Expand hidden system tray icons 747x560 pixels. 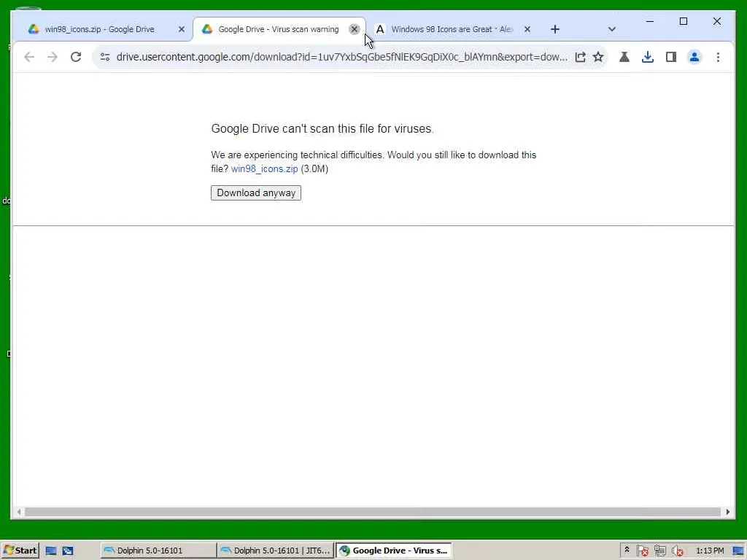click(x=627, y=550)
